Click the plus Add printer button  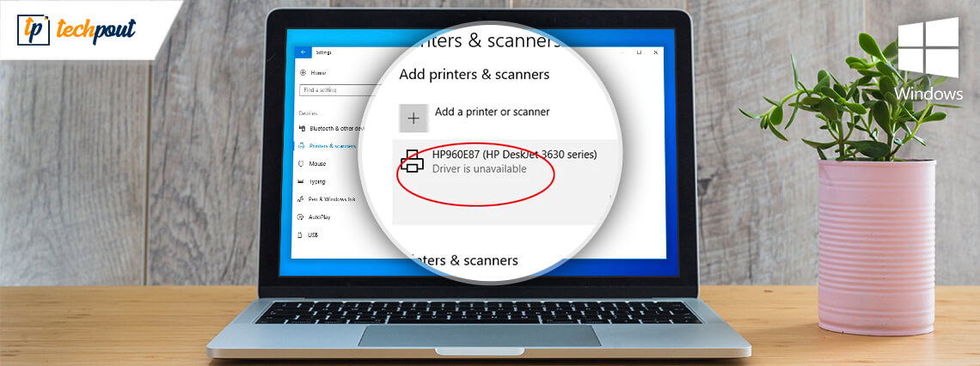point(413,118)
